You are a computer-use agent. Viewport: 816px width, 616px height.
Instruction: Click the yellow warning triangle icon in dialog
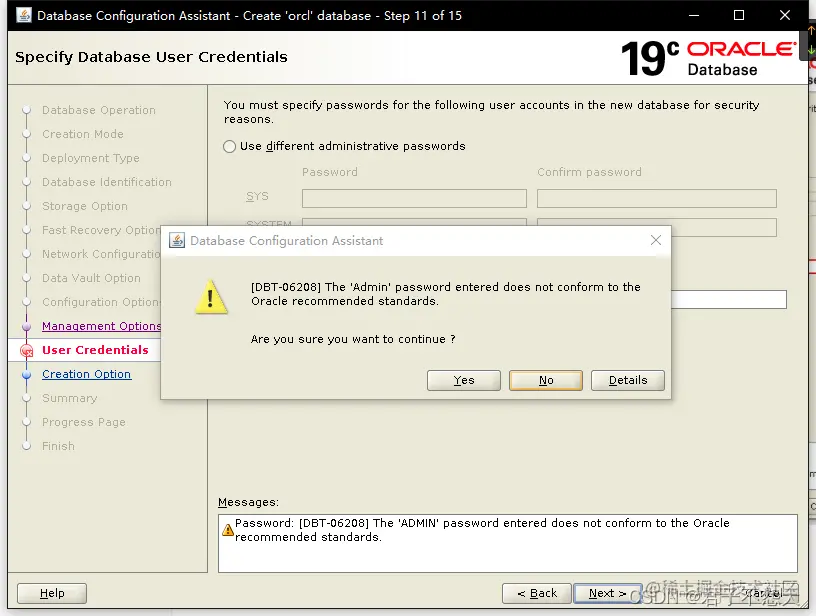211,298
